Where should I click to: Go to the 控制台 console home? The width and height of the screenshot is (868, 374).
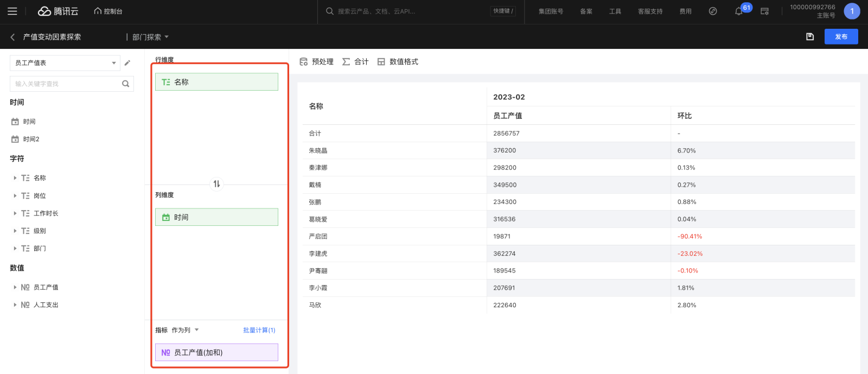[x=108, y=11]
